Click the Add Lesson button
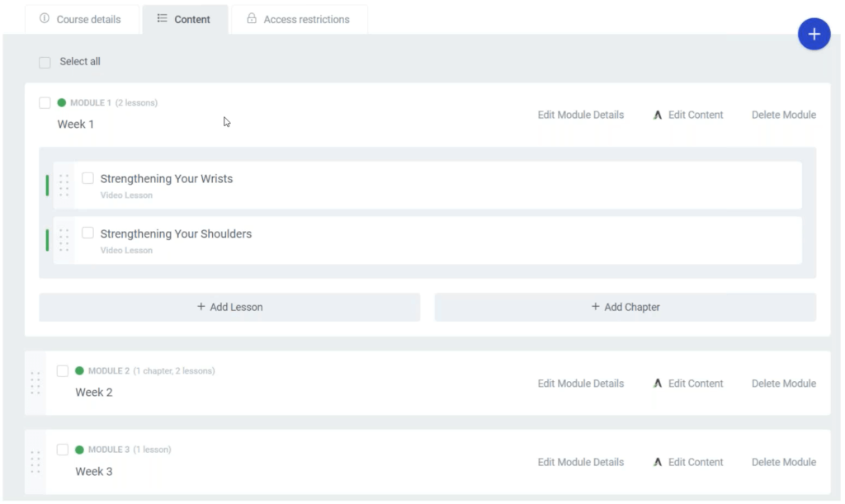 (x=229, y=307)
